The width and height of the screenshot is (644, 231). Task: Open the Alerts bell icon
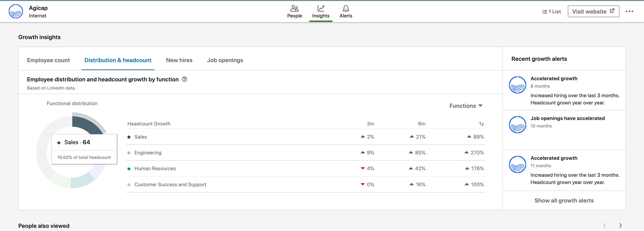coord(346,9)
